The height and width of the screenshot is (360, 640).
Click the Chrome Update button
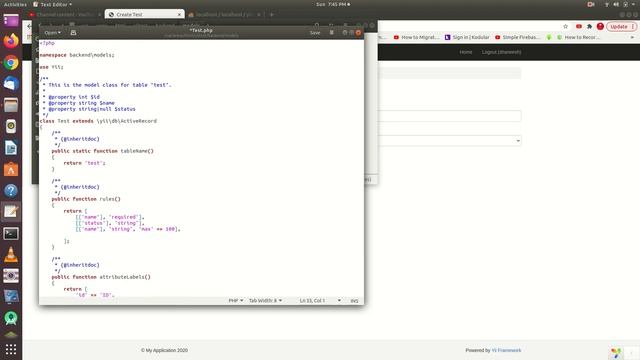tap(621, 27)
